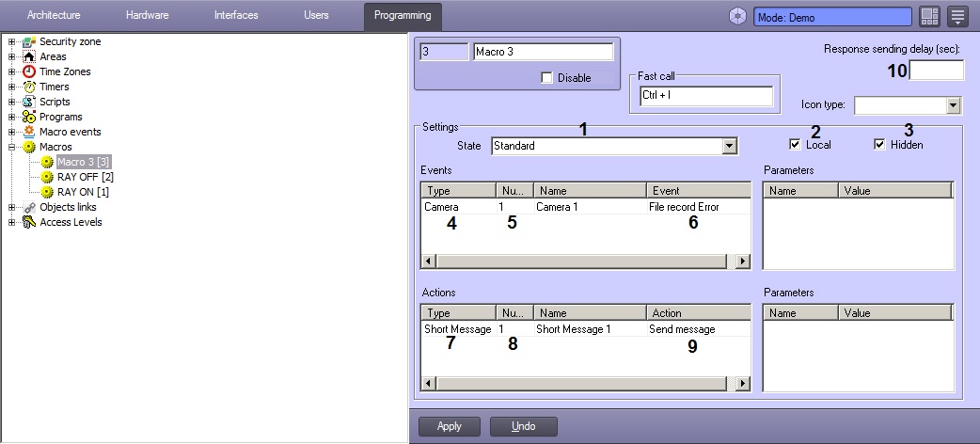This screenshot has width=980, height=444.
Task: Click the RAY OFF gear icon
Action: pyautogui.click(x=47, y=177)
